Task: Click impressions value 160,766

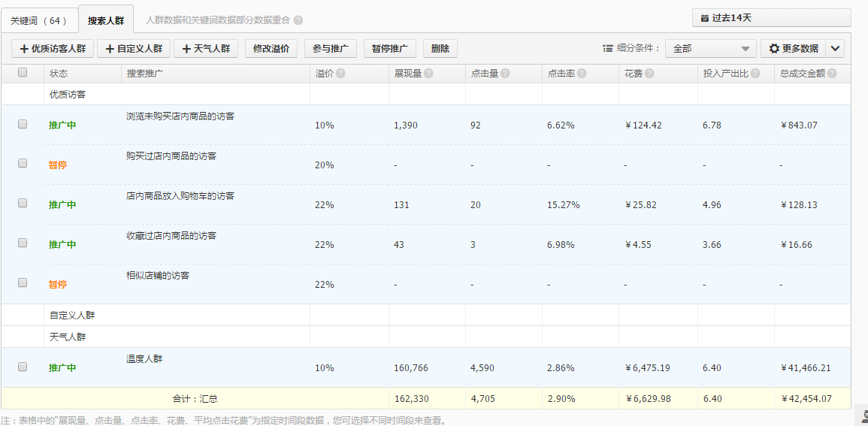Action: point(411,368)
